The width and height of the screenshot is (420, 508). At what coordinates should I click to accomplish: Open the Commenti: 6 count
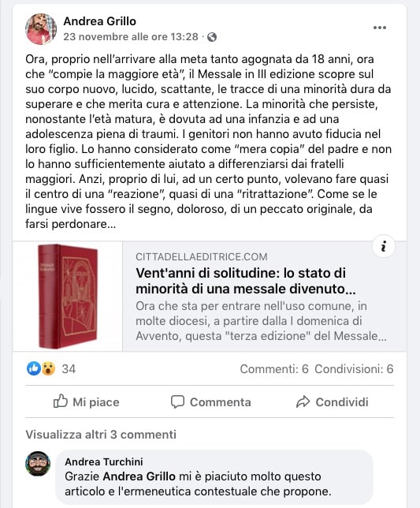click(274, 368)
